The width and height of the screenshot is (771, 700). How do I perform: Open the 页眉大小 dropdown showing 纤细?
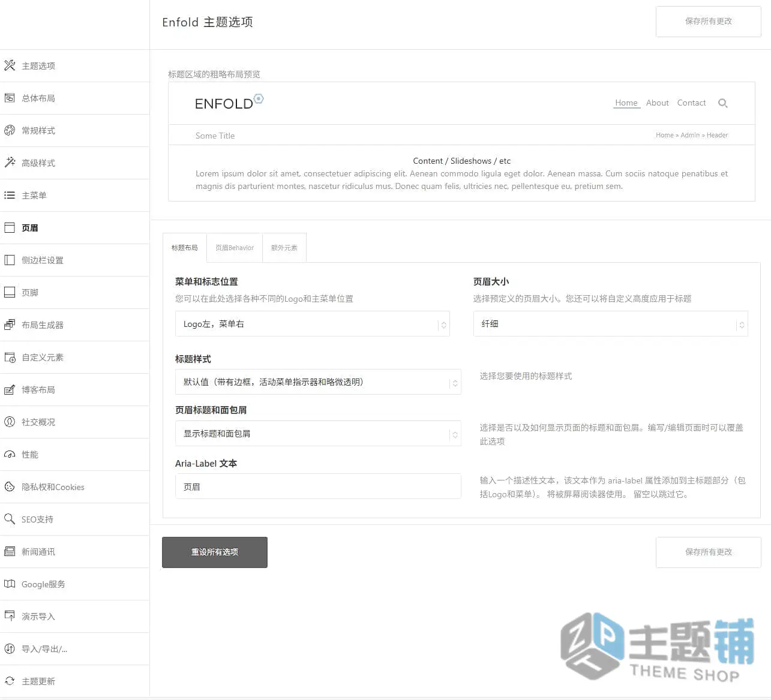[x=610, y=324]
